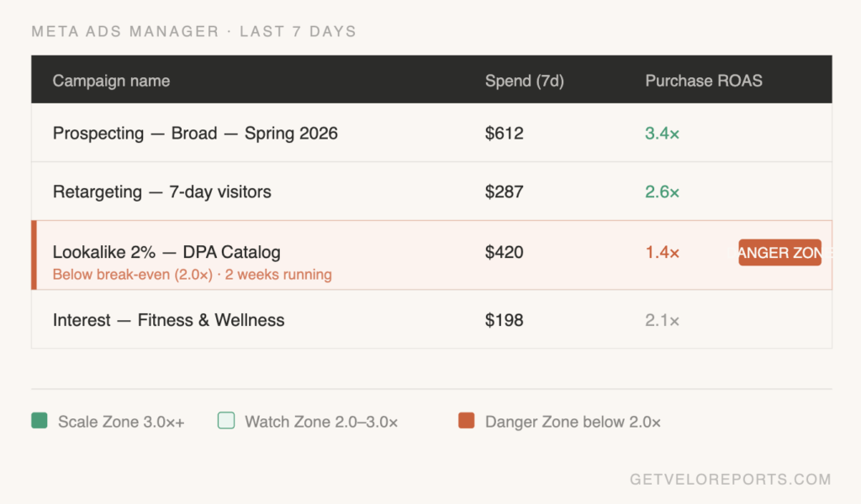Click the green Scale Zone legend swatch
Screen dimensions: 861x504
click(x=39, y=421)
